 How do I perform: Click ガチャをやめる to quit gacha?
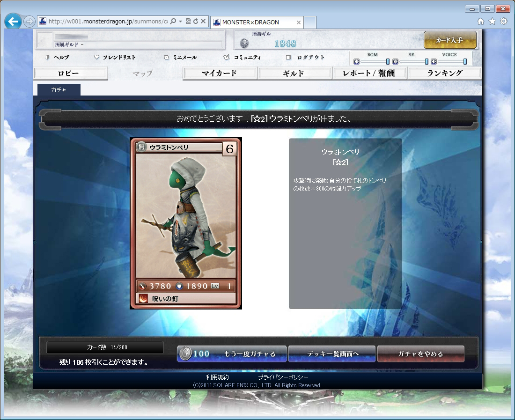coord(421,354)
